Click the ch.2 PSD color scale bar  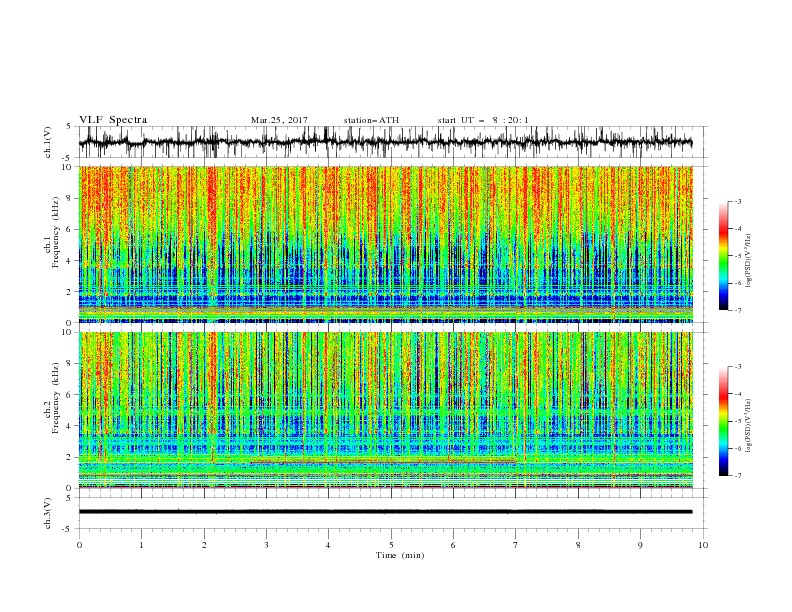pyautogui.click(x=723, y=421)
